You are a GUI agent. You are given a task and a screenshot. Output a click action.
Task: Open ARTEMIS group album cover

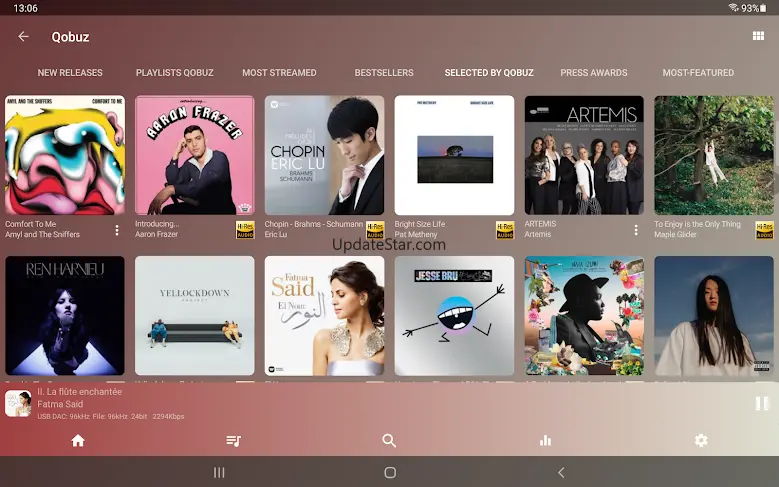(584, 155)
